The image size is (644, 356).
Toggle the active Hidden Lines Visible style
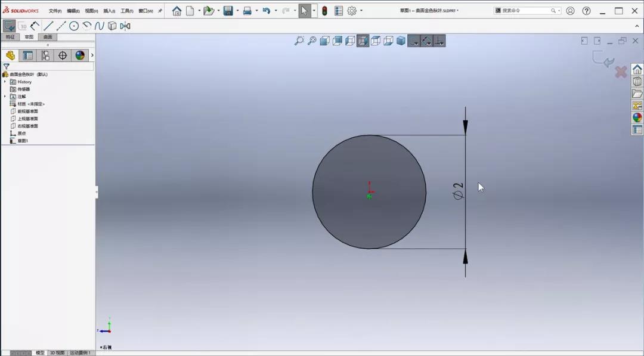363,41
